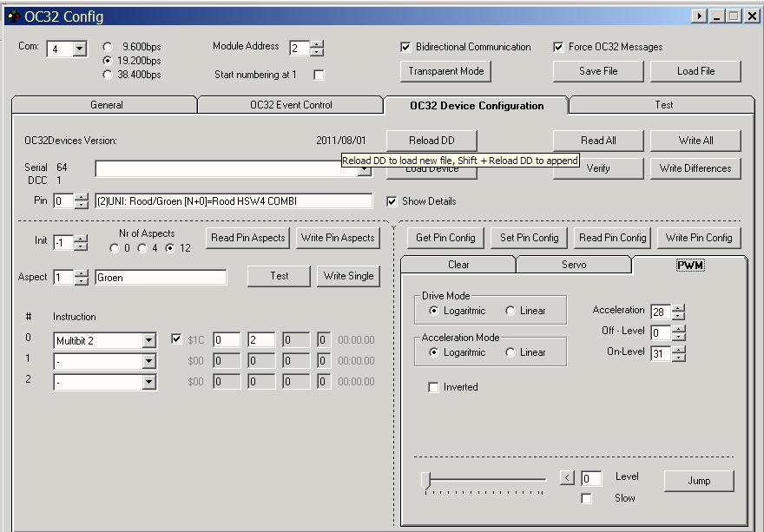This screenshot has width=764, height=532.
Task: Select the 38.400bps baud rate option
Action: pos(108,75)
